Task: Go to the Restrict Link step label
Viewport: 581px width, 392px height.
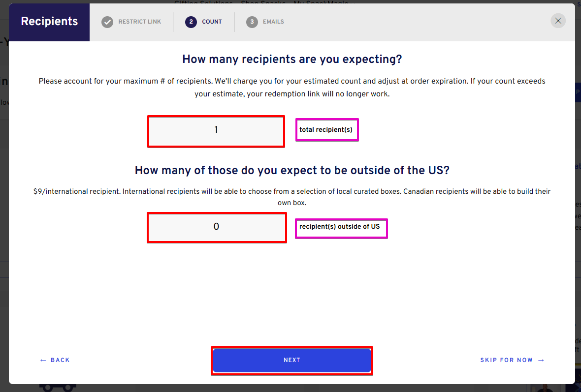Action: click(140, 22)
